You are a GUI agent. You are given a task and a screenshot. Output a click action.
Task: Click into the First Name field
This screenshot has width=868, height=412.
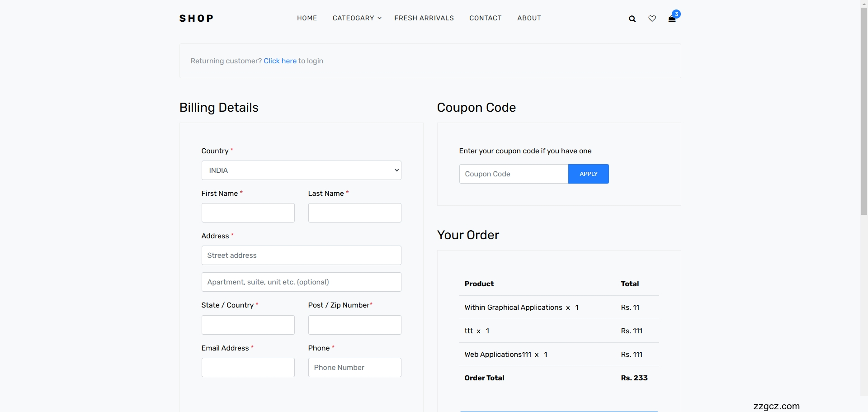tap(248, 213)
